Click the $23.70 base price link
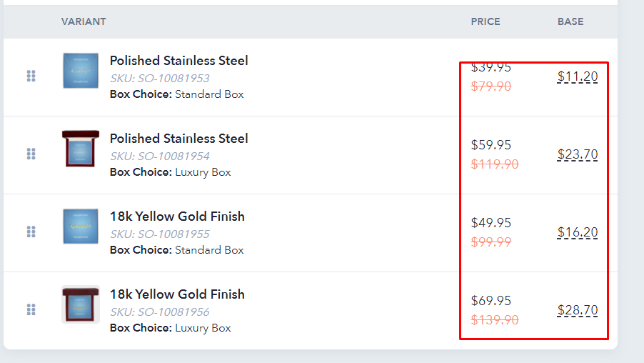Screen dimensions: 644x363 coord(578,154)
